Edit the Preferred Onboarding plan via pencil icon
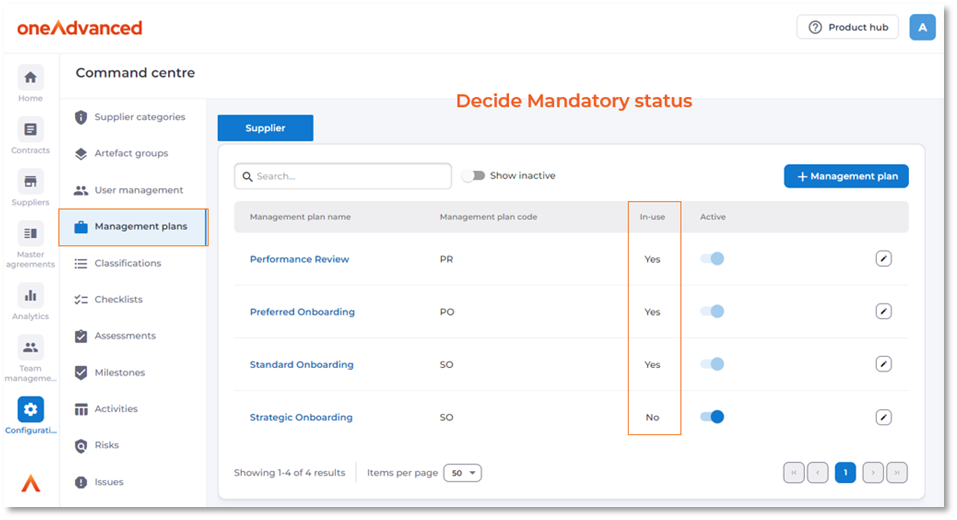The height and width of the screenshot is (520, 957). (x=883, y=311)
